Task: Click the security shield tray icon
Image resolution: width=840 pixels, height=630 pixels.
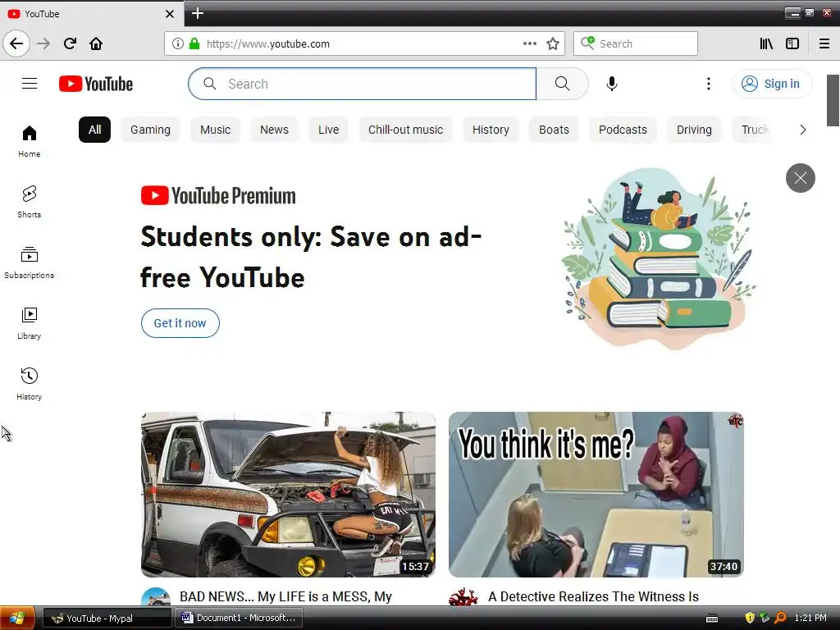Action: (750, 618)
